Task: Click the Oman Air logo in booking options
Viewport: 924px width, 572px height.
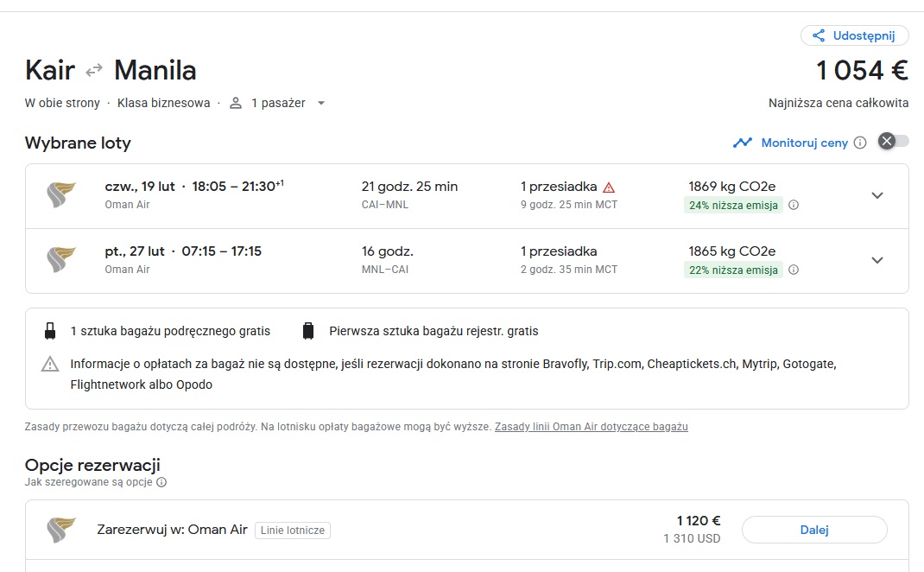Action: tap(61, 530)
